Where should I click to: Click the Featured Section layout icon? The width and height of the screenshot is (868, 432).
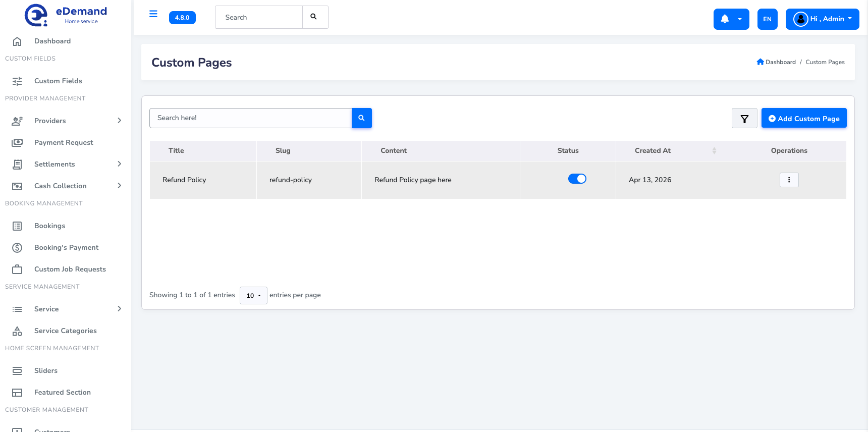point(17,393)
